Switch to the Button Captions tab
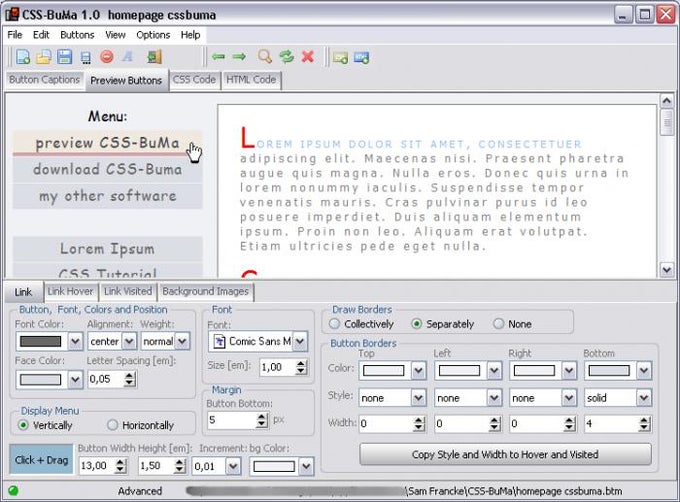The image size is (680, 502). [44, 80]
